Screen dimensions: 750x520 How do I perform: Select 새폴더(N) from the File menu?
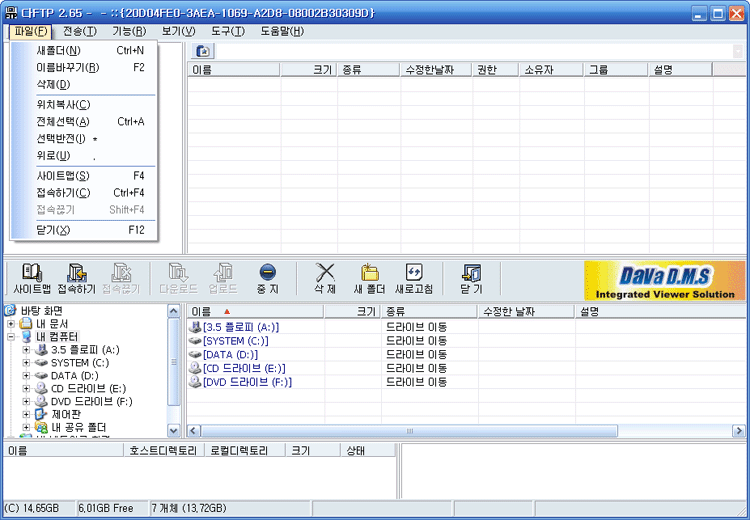coord(59,50)
